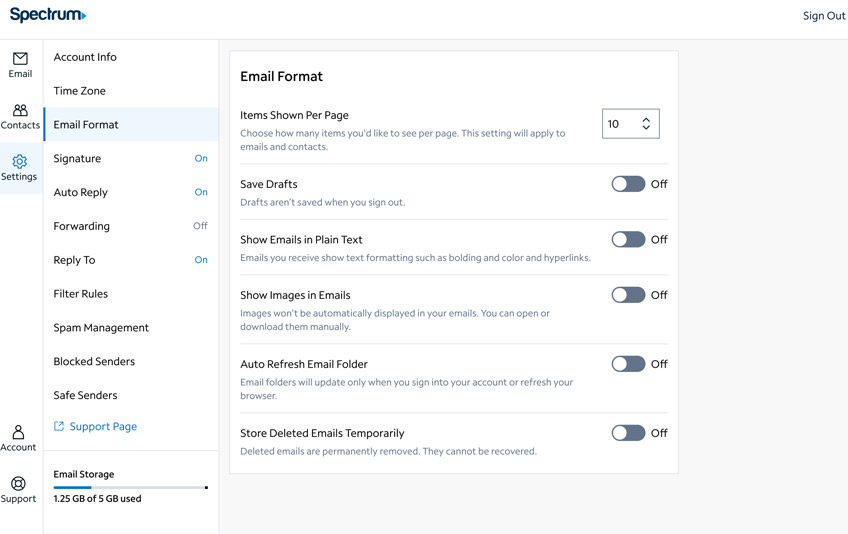Enable Show Emails in Plain Text
The image size is (848, 534).
coord(628,240)
